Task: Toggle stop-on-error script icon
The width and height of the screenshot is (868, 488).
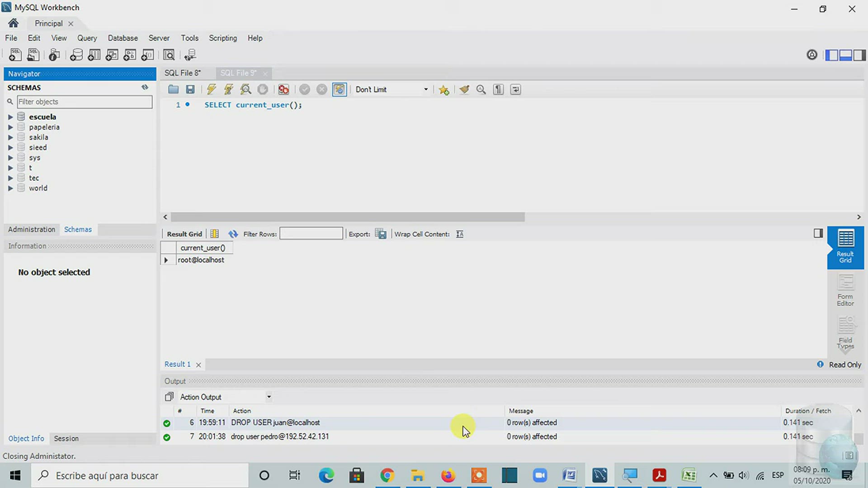Action: tap(283, 89)
